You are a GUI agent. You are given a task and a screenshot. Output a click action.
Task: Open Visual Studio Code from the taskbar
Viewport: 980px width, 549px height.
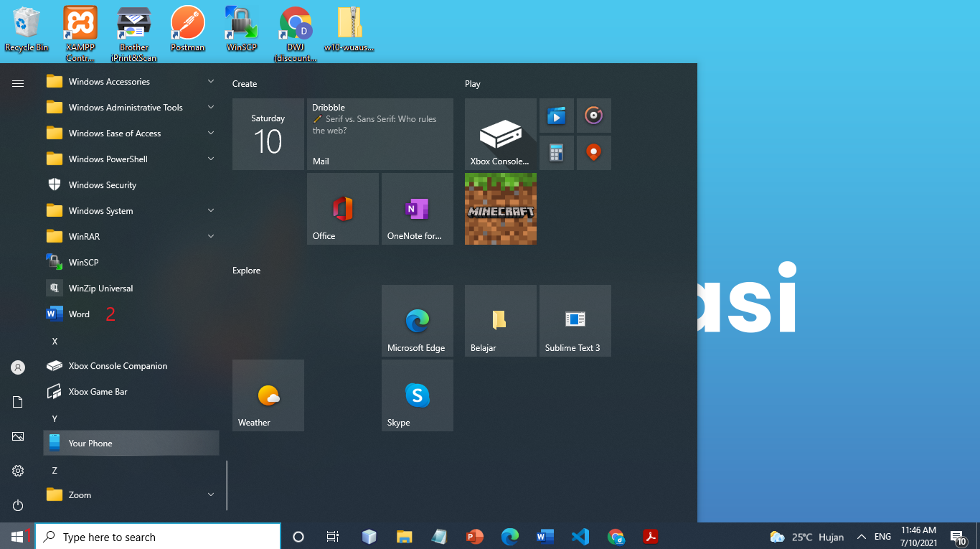coord(580,537)
